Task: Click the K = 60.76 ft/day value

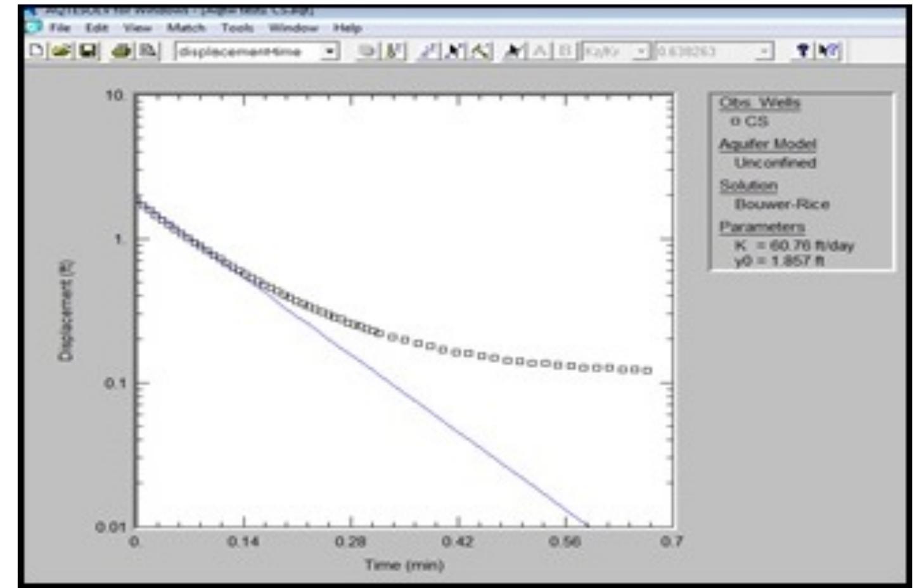Action: pyautogui.click(x=794, y=246)
